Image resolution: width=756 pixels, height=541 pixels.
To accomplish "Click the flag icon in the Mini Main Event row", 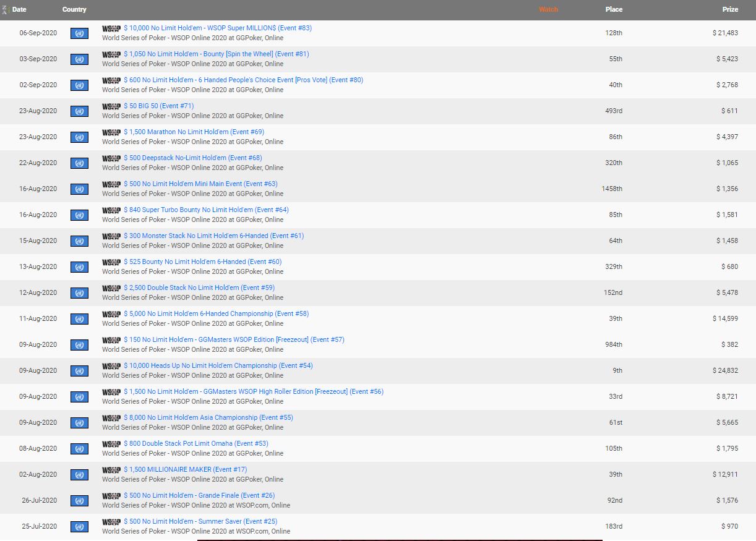I will click(79, 189).
